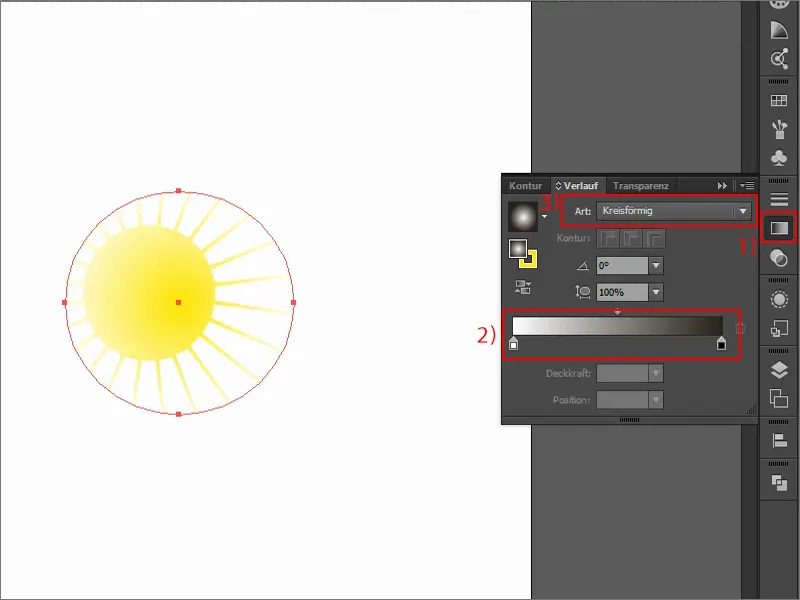Open the Deckkraft dropdown arrow
Image resolution: width=800 pixels, height=600 pixels.
click(656, 373)
